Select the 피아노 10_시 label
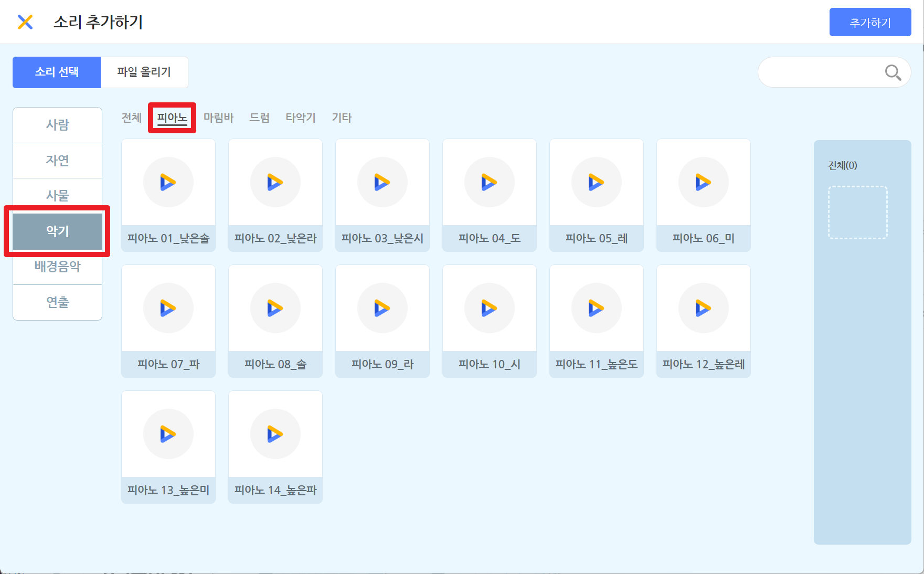Image resolution: width=924 pixels, height=574 pixels. (490, 364)
